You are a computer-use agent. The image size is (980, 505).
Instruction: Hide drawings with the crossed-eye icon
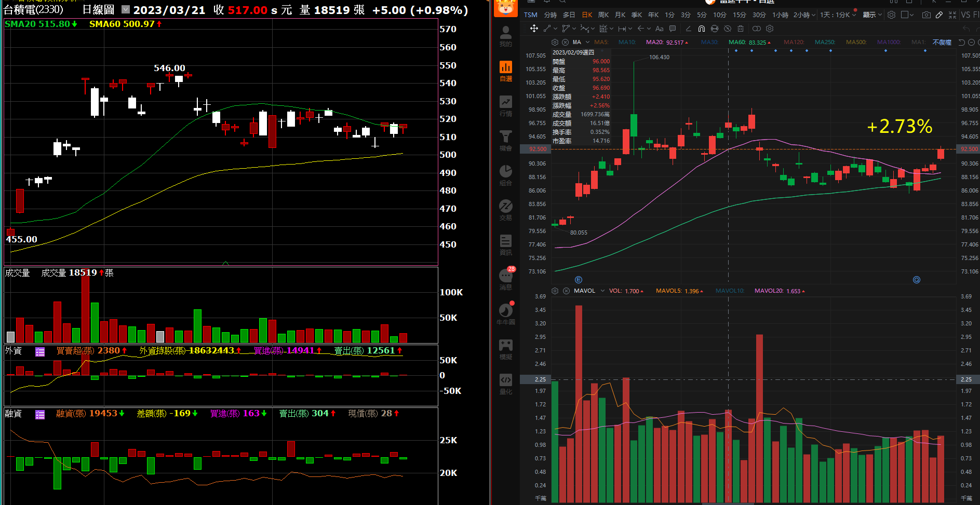[728, 29]
